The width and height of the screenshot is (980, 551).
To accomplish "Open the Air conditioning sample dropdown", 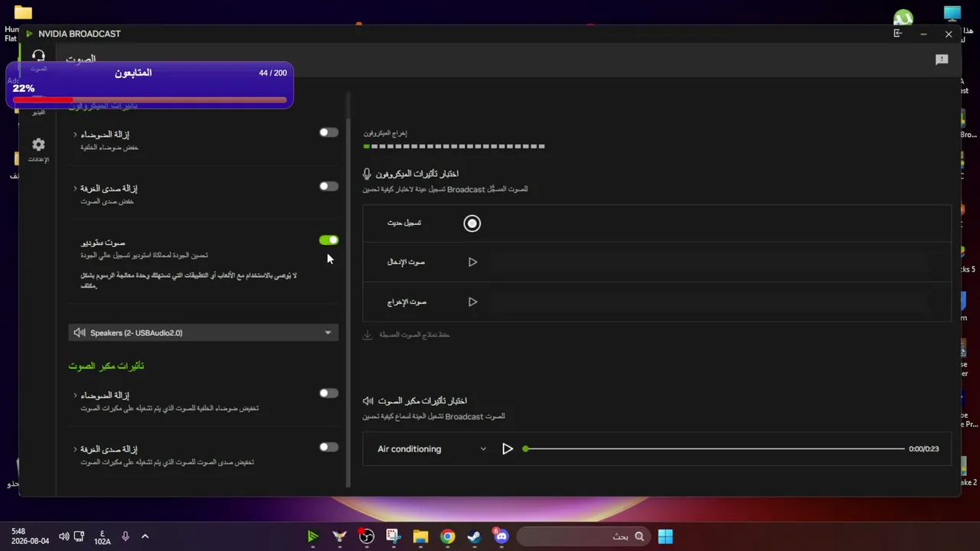I will 431,449.
